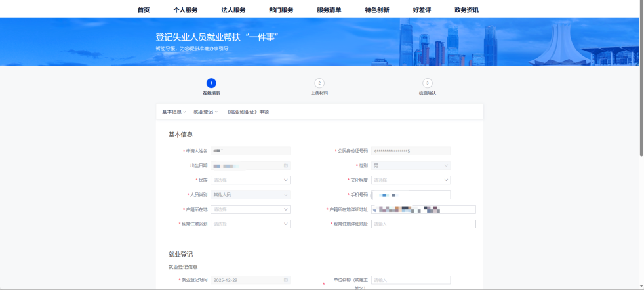Image resolution: width=644 pixels, height=290 pixels.
Task: Jump to 《就业创业证》申领 section
Action: pos(248,112)
